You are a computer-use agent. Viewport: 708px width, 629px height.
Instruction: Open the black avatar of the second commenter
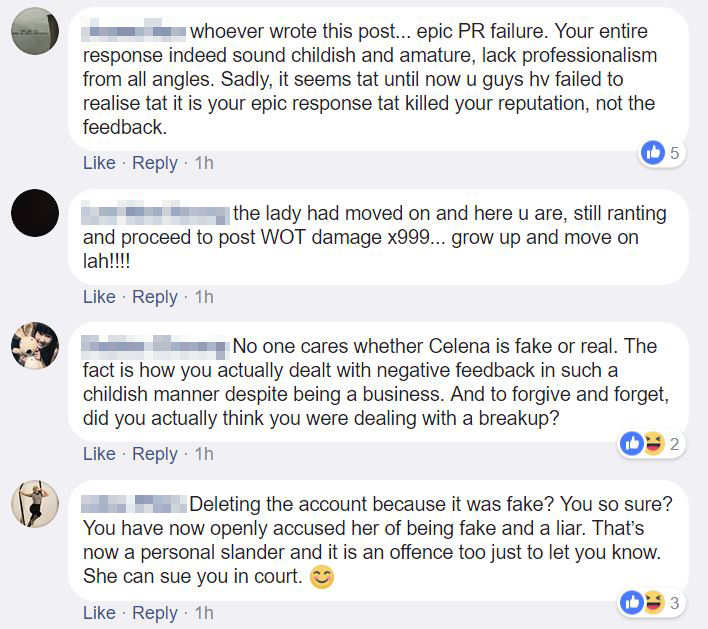(35, 213)
